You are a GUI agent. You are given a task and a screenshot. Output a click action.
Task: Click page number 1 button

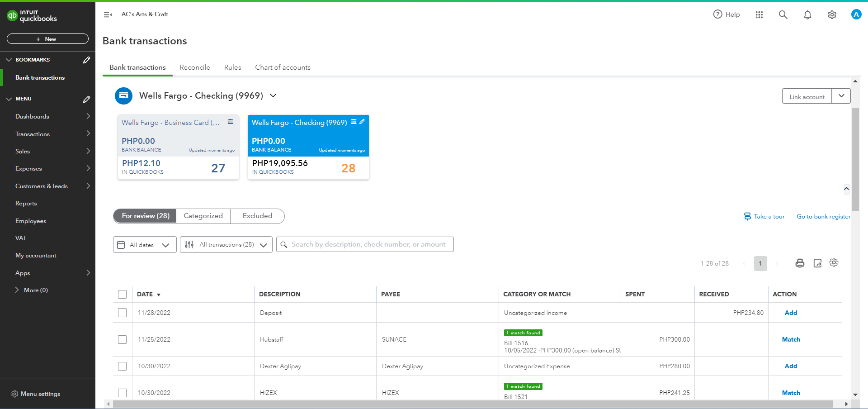click(760, 263)
